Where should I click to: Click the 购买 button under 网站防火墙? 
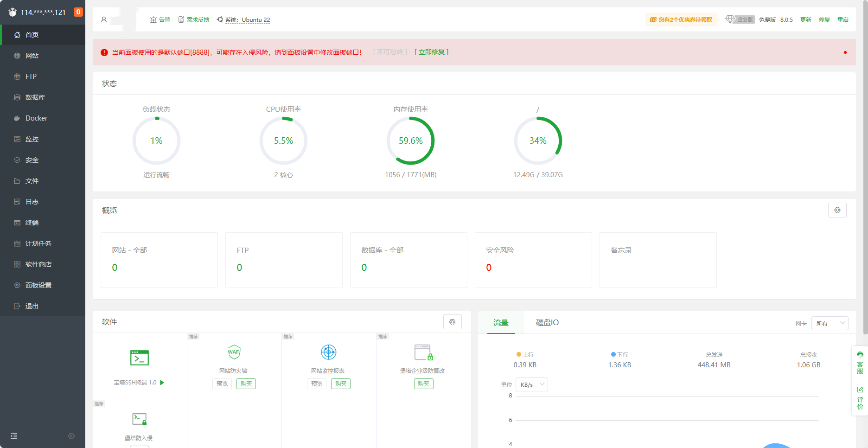coord(246,384)
